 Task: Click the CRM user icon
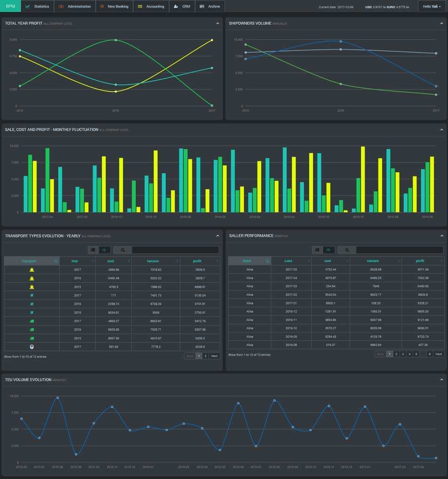tap(176, 7)
